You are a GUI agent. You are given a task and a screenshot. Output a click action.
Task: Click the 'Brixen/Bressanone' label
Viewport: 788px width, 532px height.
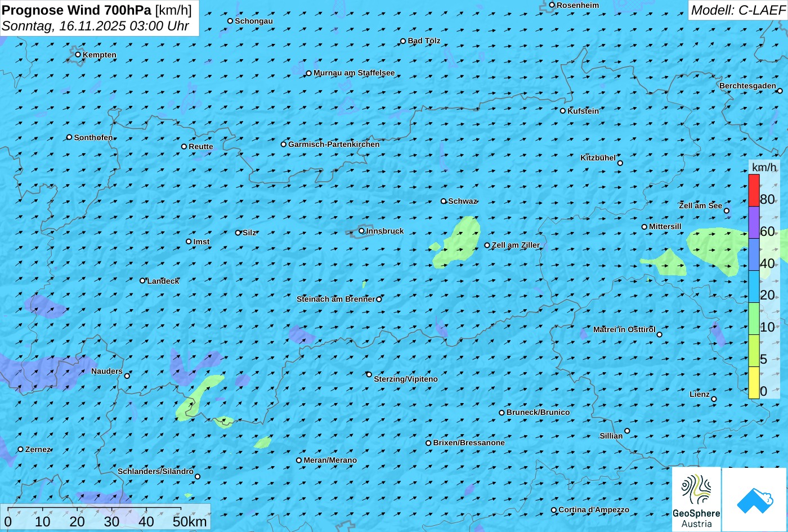[469, 442]
